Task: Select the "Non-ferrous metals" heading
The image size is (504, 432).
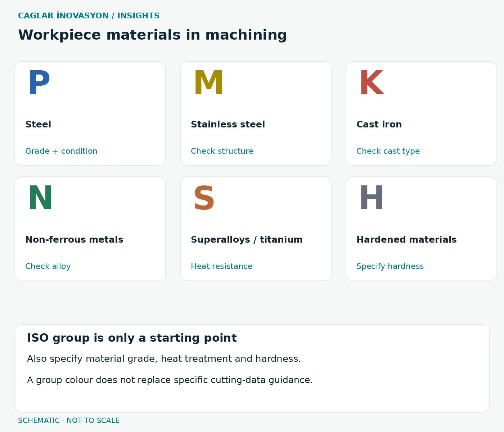Action: 74,240
